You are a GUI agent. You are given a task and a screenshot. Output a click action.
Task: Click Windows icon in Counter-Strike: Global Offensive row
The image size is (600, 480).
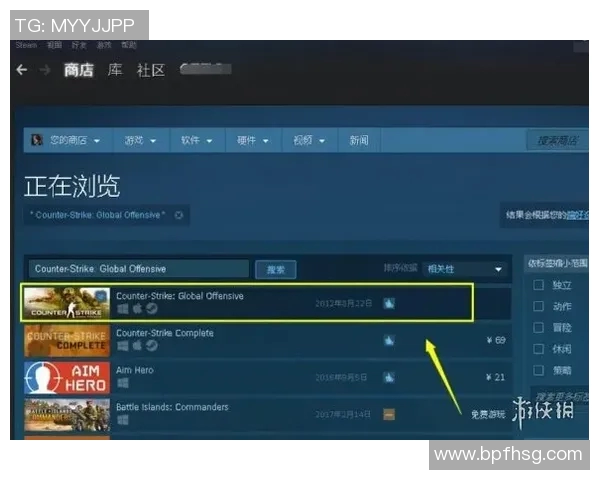(122, 309)
